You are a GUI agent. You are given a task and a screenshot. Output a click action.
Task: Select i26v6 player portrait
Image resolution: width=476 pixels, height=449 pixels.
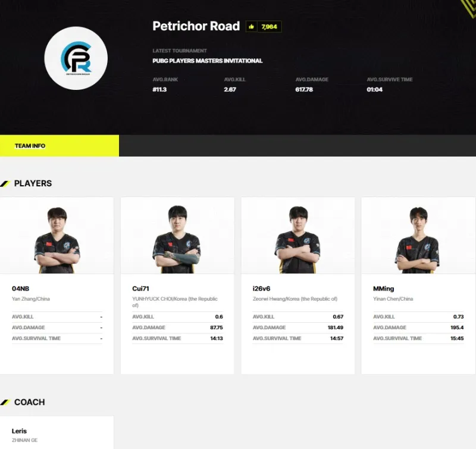297,239
